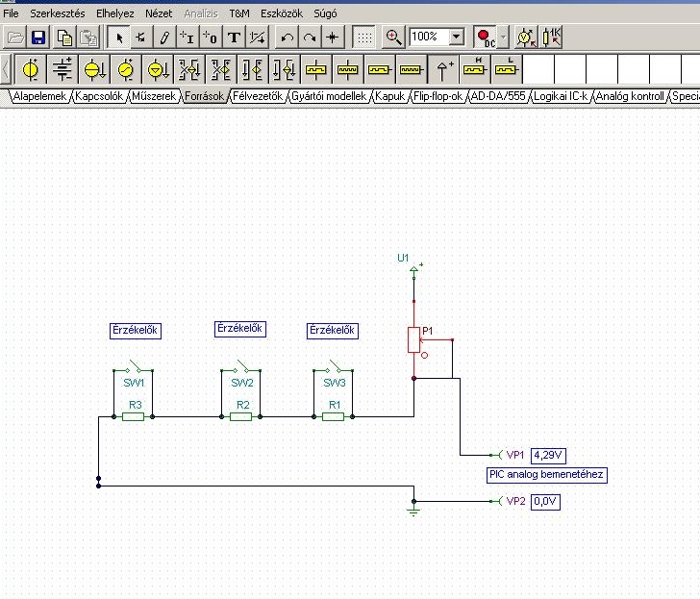Select resistor R2
The image size is (700, 599).
coord(240,417)
